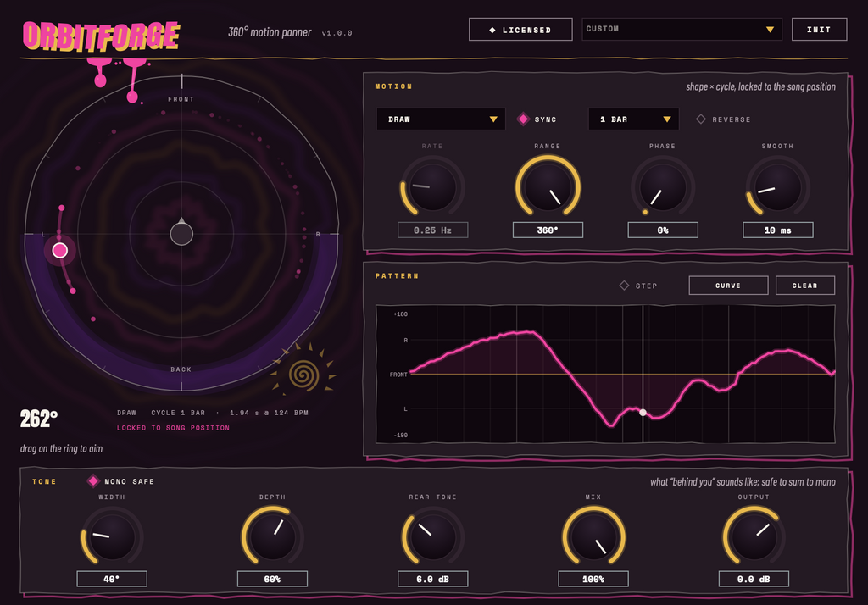Click the MIX knob

(593, 537)
